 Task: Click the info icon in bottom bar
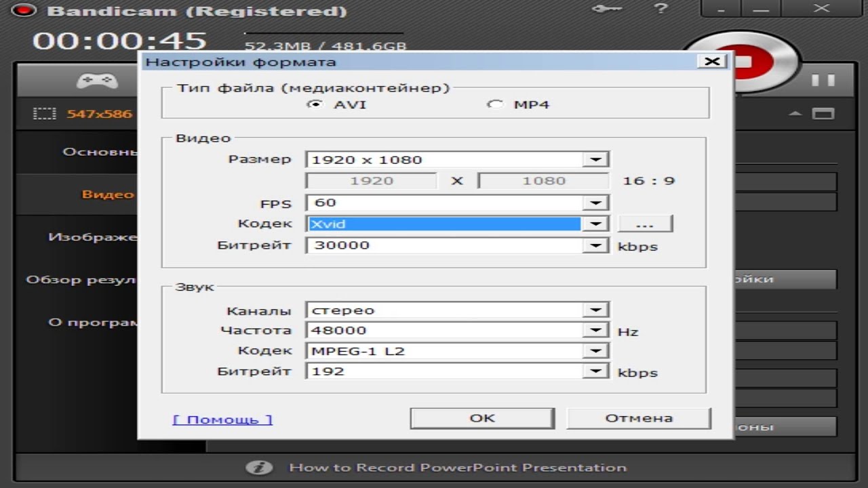(258, 468)
